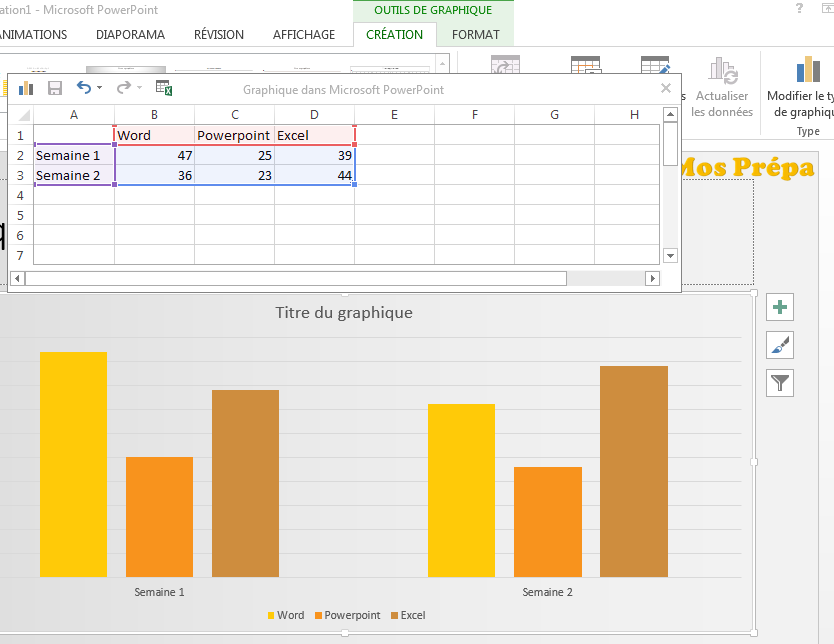834x644 pixels.
Task: Expand chart styles gallery scroll arrow
Action: (442, 65)
